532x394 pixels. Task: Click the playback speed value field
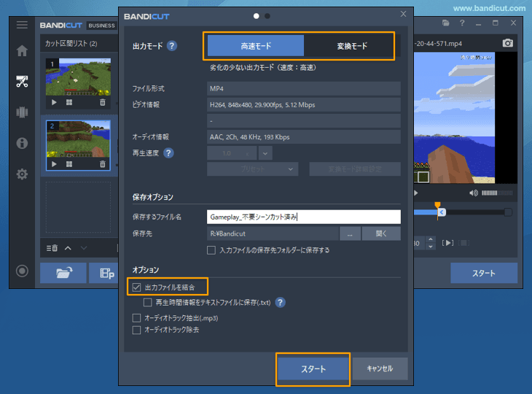pyautogui.click(x=232, y=153)
